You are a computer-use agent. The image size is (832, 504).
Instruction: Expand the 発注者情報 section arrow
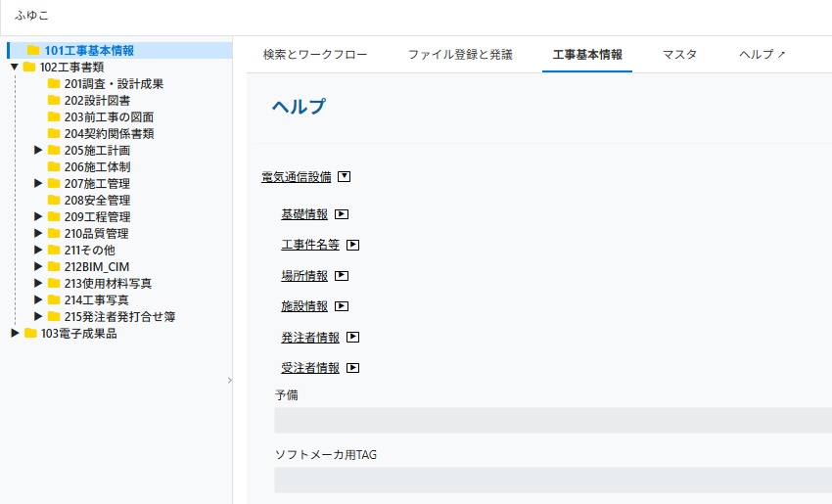[353, 338]
